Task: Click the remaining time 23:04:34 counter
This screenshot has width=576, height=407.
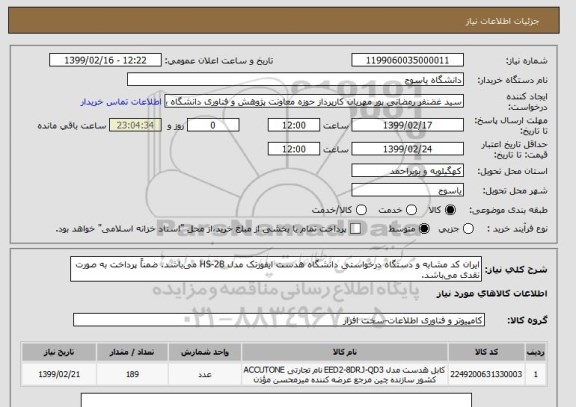Action: 135,125
